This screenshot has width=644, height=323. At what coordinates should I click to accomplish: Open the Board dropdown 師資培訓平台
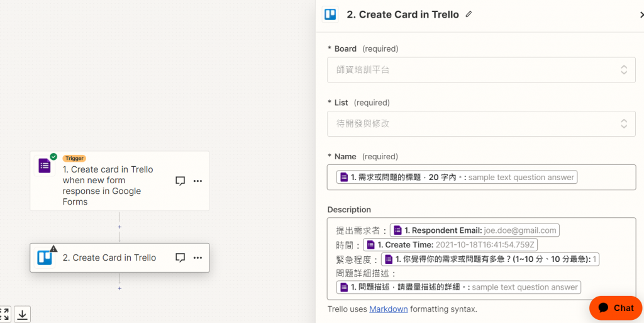tap(481, 70)
